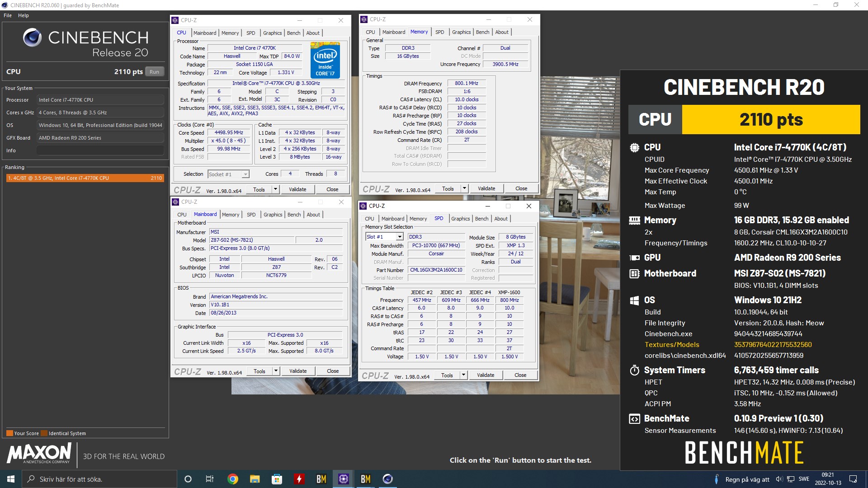Open File Explorer from taskbar

255,479
